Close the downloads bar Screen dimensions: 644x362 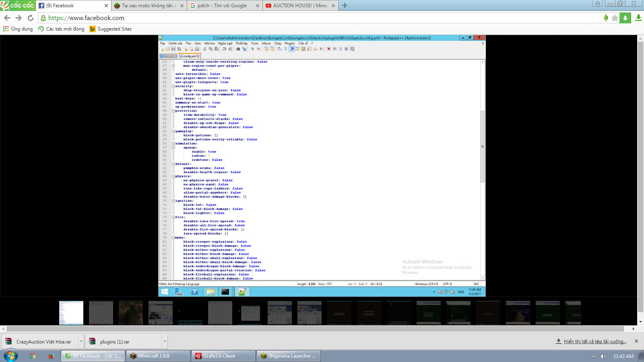pyautogui.click(x=636, y=341)
